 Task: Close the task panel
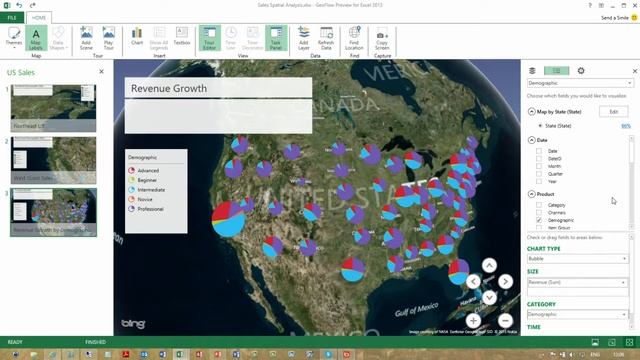point(635,71)
